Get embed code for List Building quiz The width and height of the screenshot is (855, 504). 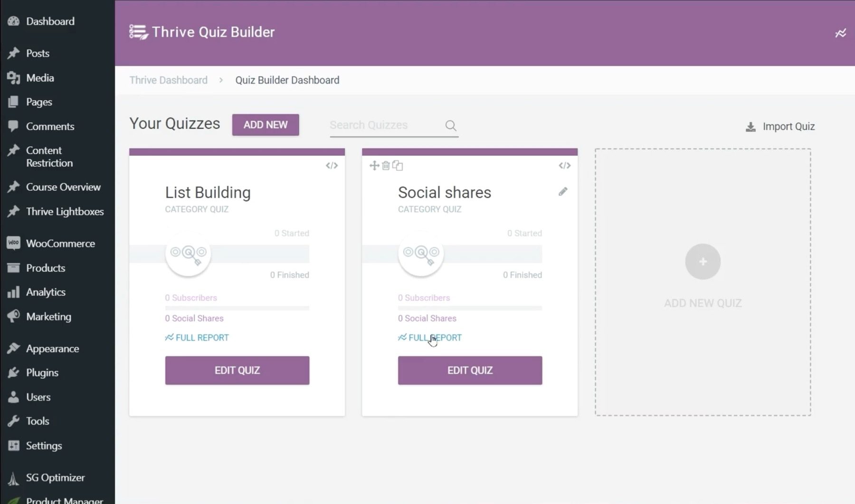tap(331, 166)
